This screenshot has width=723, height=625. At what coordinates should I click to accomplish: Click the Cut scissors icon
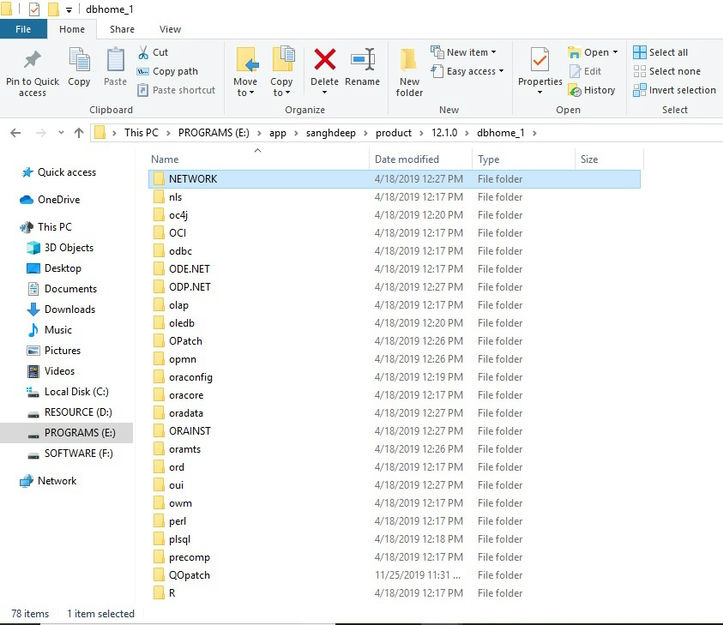143,52
